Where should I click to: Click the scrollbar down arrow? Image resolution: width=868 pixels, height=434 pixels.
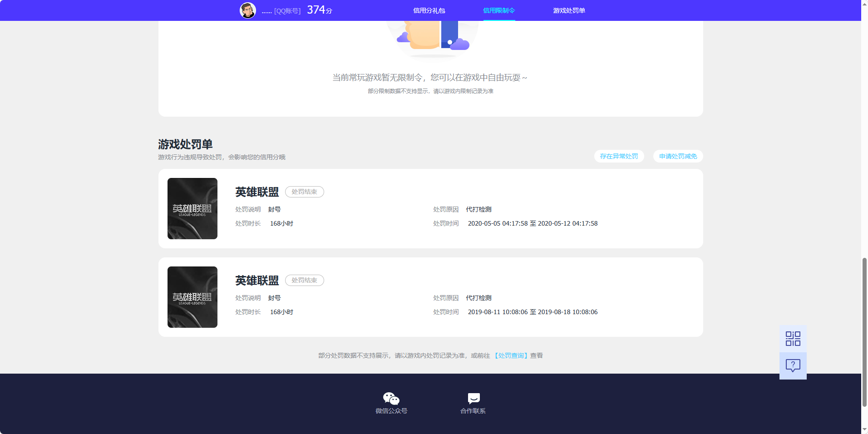(x=864, y=429)
